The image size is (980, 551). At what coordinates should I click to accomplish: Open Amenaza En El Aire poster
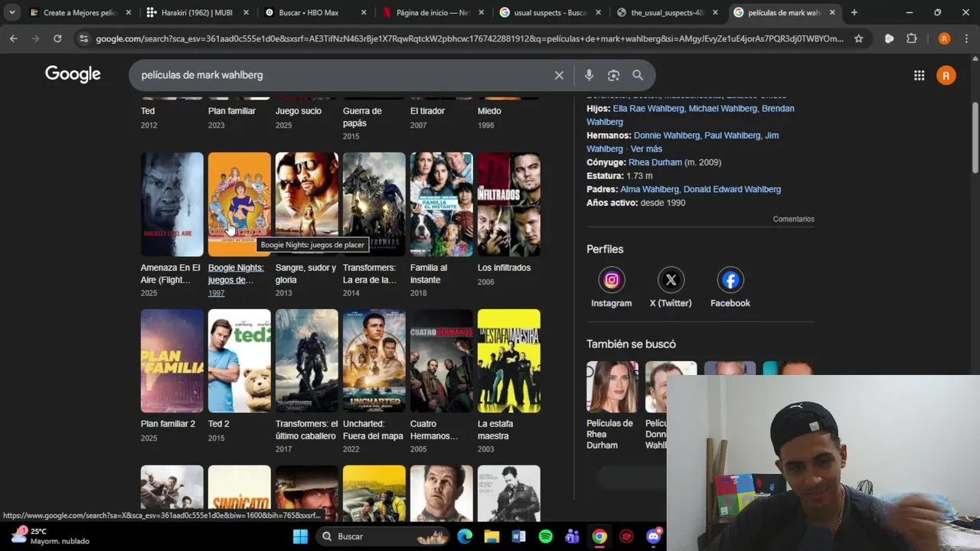tap(171, 204)
